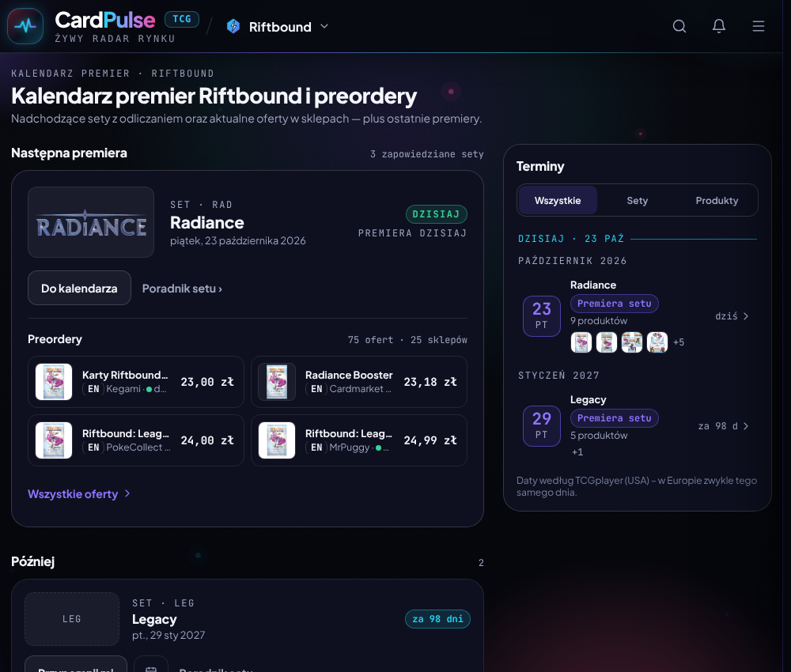
Task: Click the +1 indicator under Legacy
Action: pyautogui.click(x=577, y=452)
